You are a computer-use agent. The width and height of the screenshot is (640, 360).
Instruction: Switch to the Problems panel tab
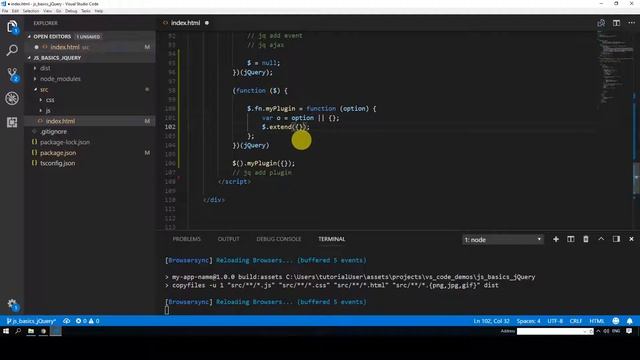click(x=187, y=239)
